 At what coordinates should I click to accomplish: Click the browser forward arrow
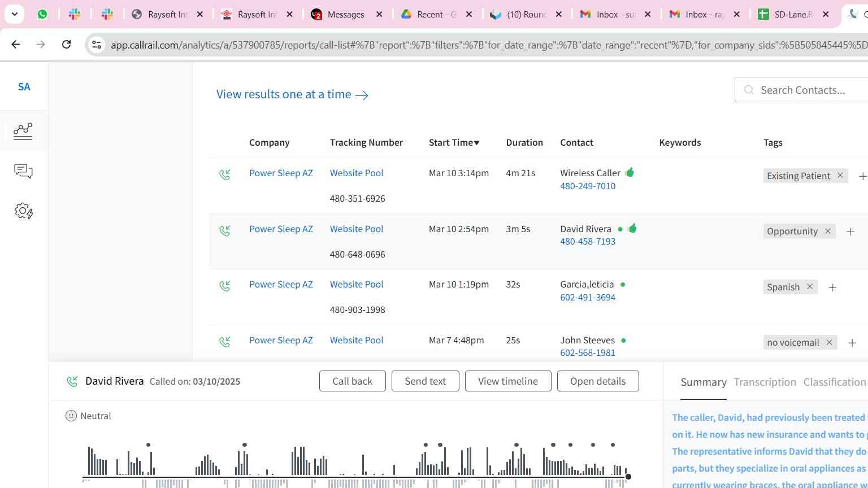(x=41, y=44)
